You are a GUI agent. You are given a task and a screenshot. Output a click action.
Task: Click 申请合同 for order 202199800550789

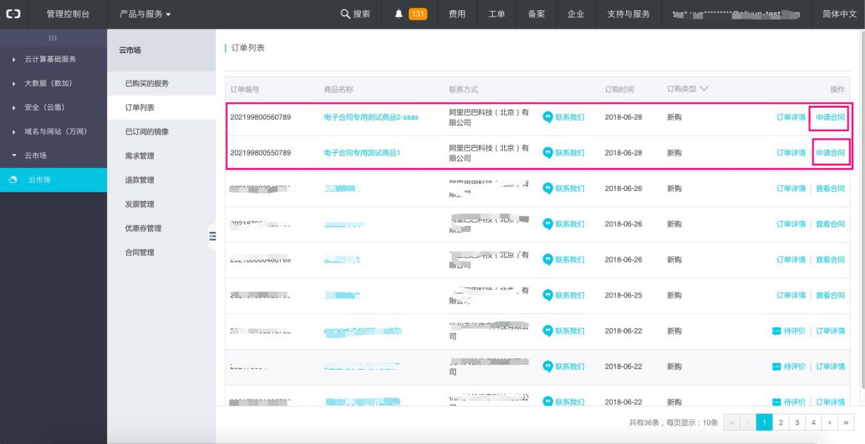pos(830,153)
